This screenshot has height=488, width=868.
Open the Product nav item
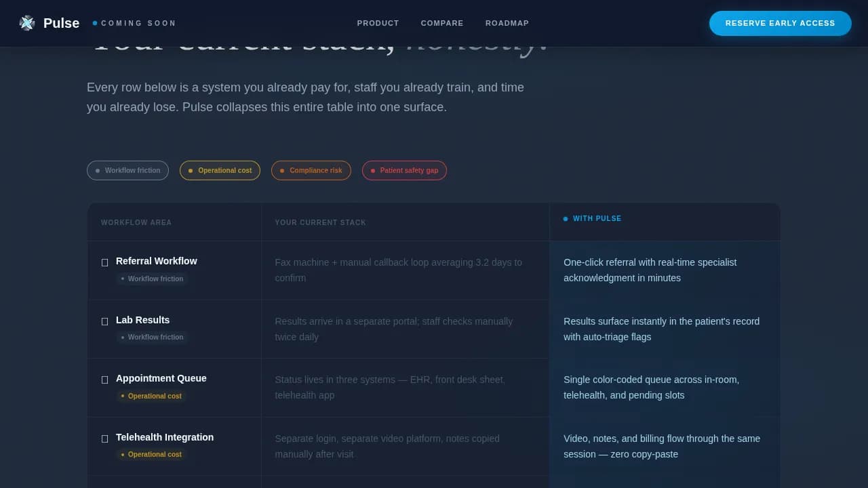click(x=378, y=23)
